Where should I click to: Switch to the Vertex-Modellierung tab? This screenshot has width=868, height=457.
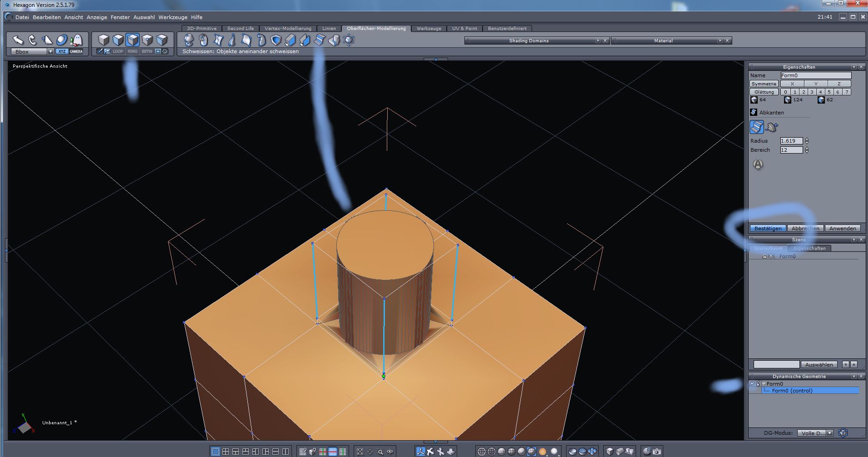(288, 28)
